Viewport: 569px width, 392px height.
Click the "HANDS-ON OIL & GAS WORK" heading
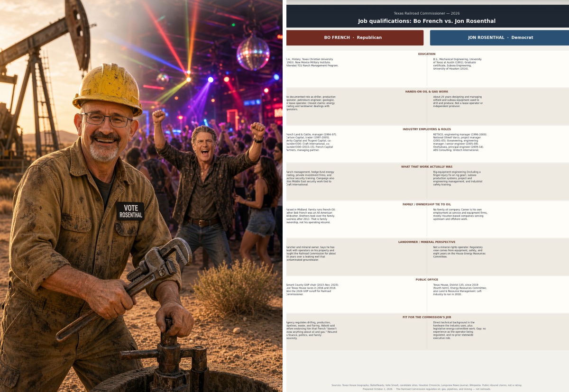427,91
